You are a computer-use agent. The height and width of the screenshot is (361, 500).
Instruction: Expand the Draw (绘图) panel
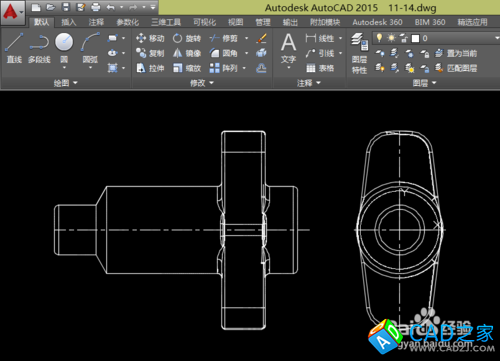[x=66, y=83]
